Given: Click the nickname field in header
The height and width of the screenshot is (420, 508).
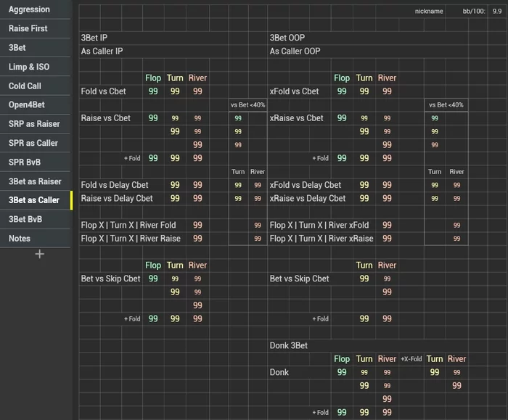Looking at the screenshot, I should pyautogui.click(x=429, y=11).
